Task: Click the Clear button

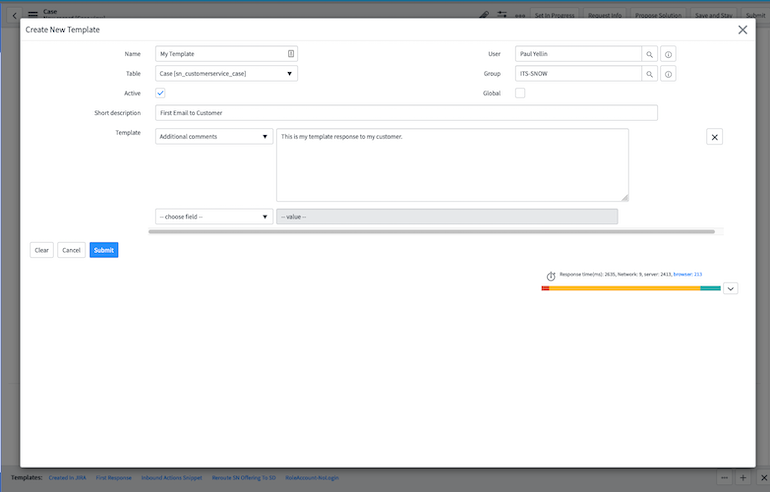Action: (x=41, y=250)
